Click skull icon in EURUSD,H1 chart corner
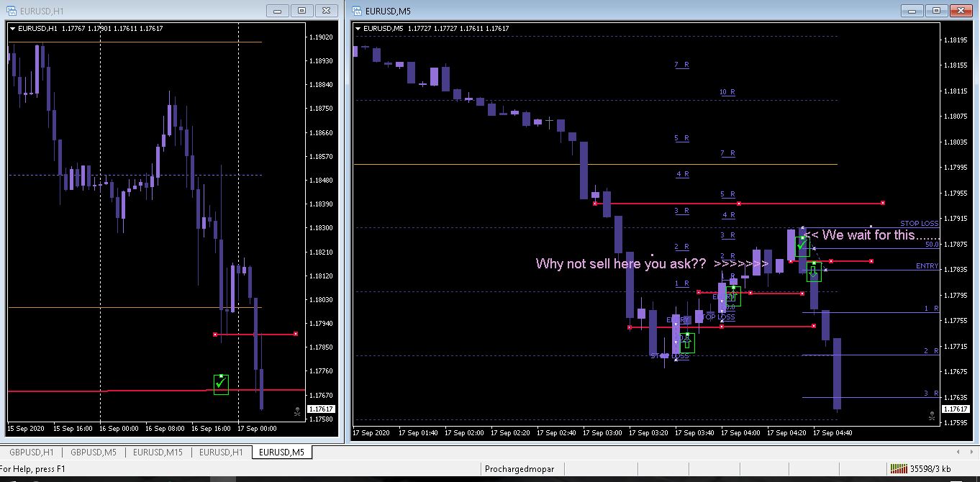The height and width of the screenshot is (482, 980). [297, 411]
